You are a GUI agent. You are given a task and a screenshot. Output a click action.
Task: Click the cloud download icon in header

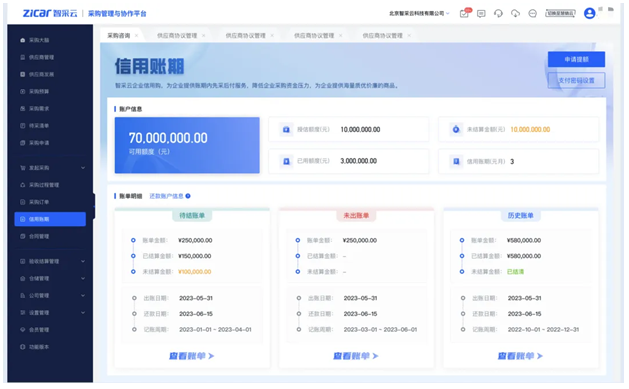coord(515,14)
